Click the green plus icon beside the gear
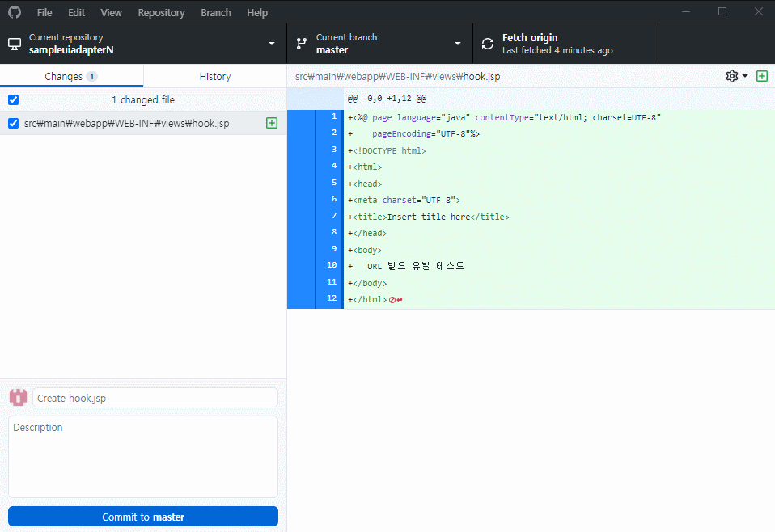This screenshot has height=532, width=775. click(x=761, y=75)
